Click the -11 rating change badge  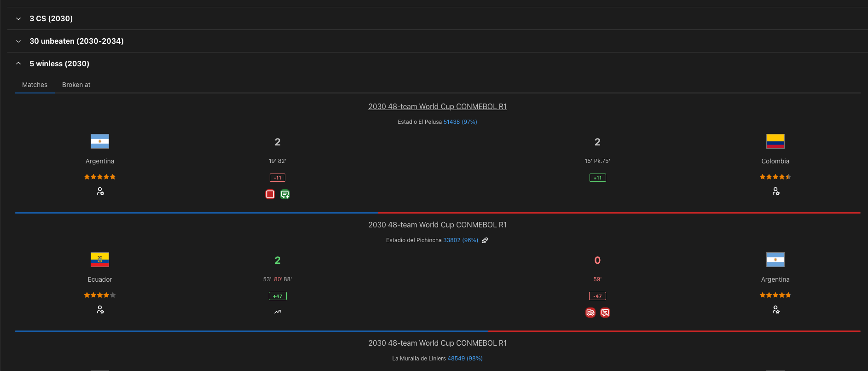pos(278,178)
